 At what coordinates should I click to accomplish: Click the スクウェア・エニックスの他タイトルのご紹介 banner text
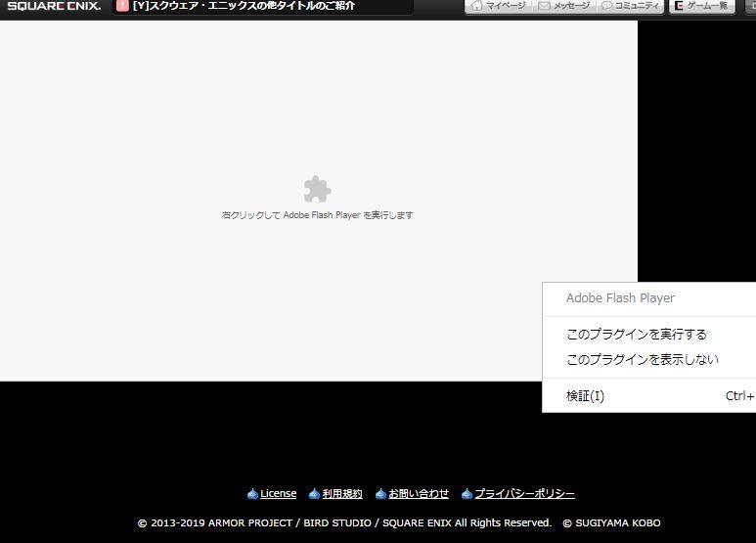pos(244,6)
